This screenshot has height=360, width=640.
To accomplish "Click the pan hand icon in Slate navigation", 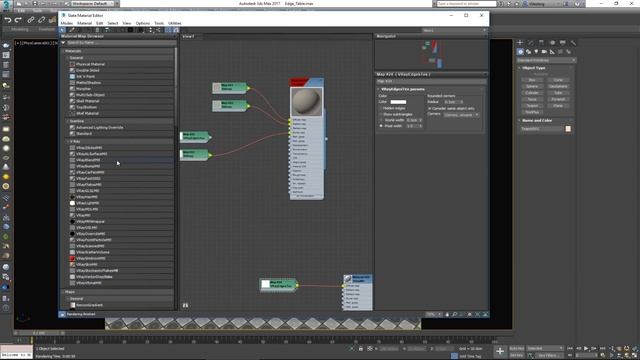I will tap(447, 314).
